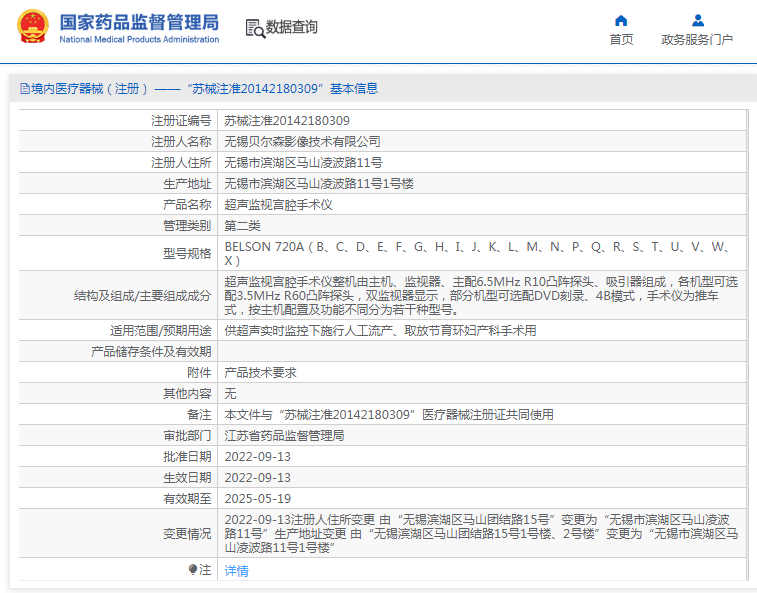Click the 结构及组成/主要组成成分 label

(x=142, y=296)
